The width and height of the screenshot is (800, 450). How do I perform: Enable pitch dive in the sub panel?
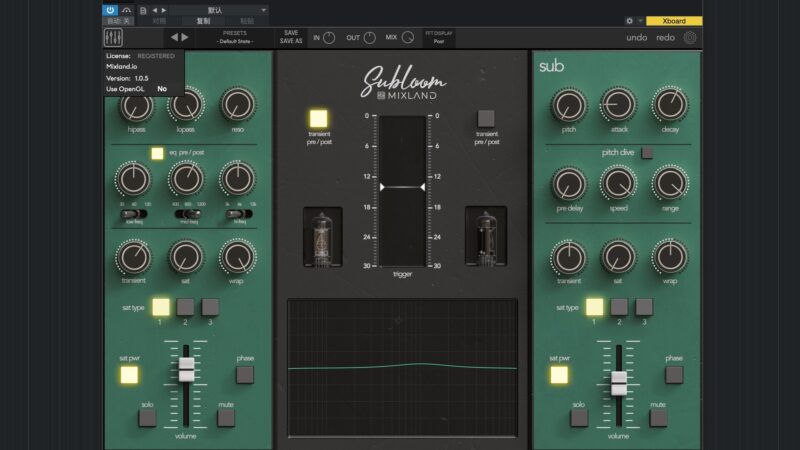648,153
